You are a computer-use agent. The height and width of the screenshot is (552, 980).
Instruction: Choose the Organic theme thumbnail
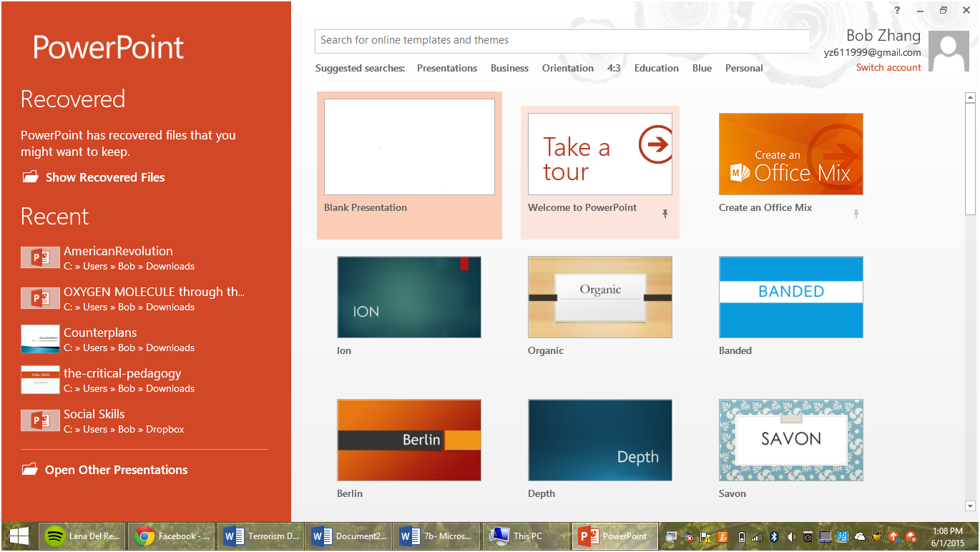(600, 297)
